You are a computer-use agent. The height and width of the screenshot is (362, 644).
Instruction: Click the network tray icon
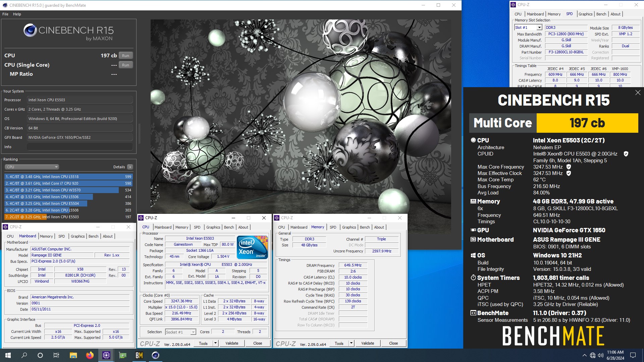coord(593,355)
